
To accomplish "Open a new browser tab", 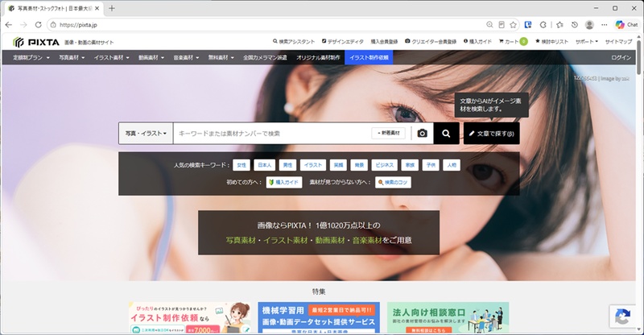I will (112, 8).
